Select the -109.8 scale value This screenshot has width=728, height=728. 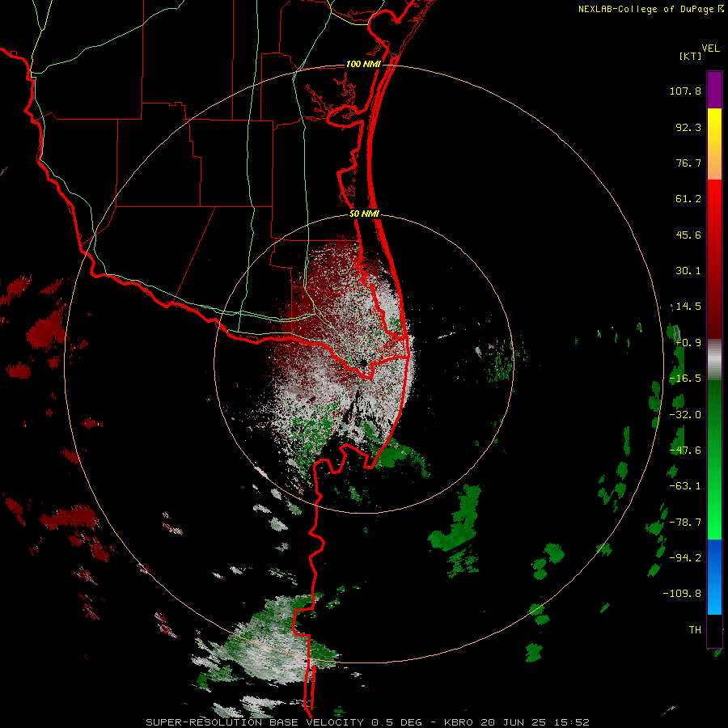pyautogui.click(x=682, y=594)
